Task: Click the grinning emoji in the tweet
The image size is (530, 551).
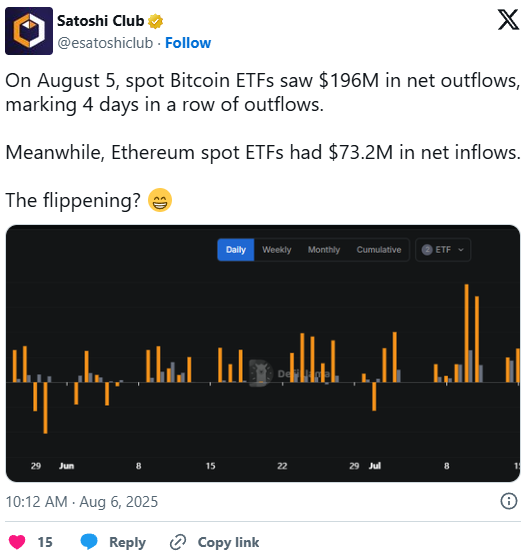Action: click(160, 200)
